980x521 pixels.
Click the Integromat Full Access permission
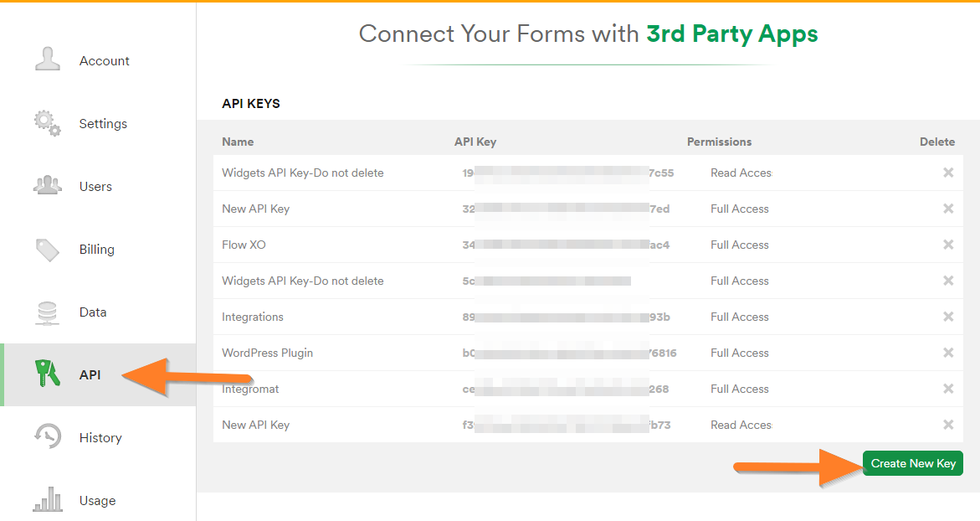tap(739, 389)
